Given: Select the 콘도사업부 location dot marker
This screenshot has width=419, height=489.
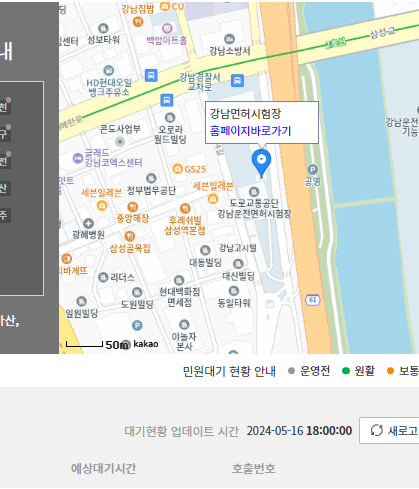Looking at the screenshot, I should click(120, 142).
